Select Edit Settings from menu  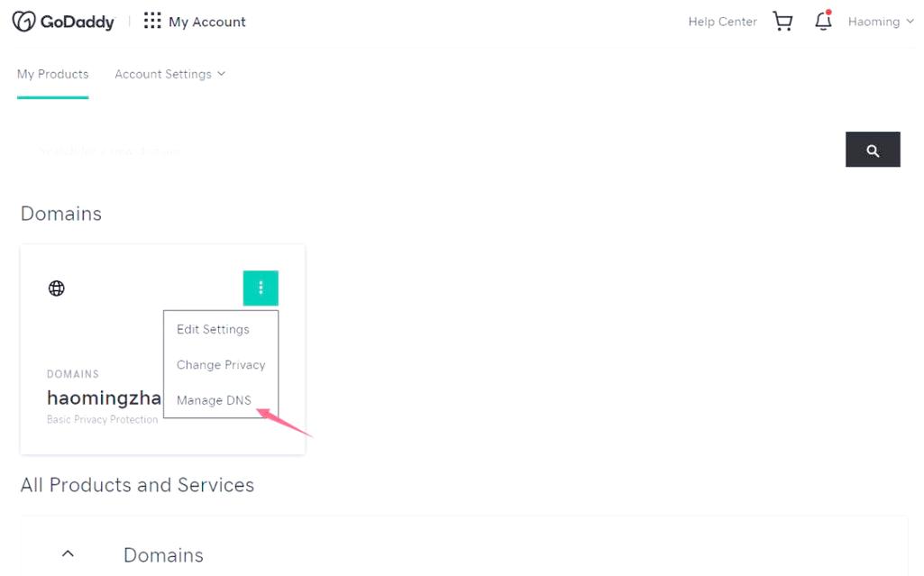[213, 329]
